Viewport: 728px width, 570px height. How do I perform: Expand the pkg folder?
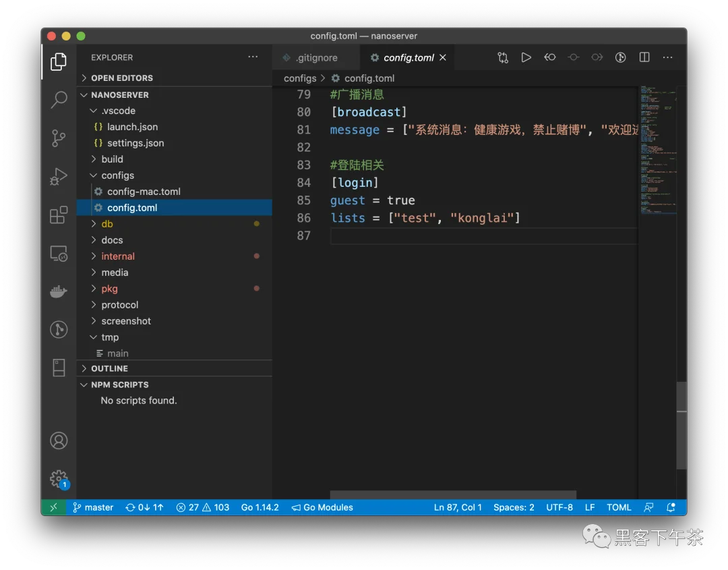click(175, 289)
